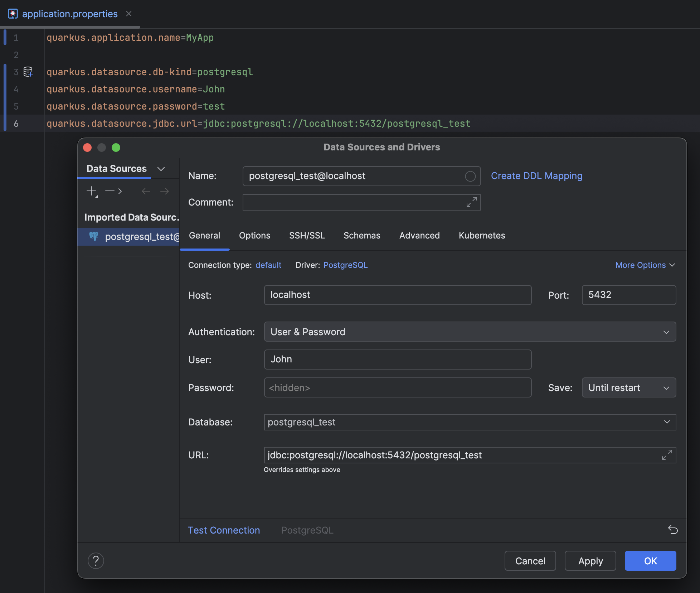Add a new data source with the plus icon
700x593 pixels.
pyautogui.click(x=92, y=191)
